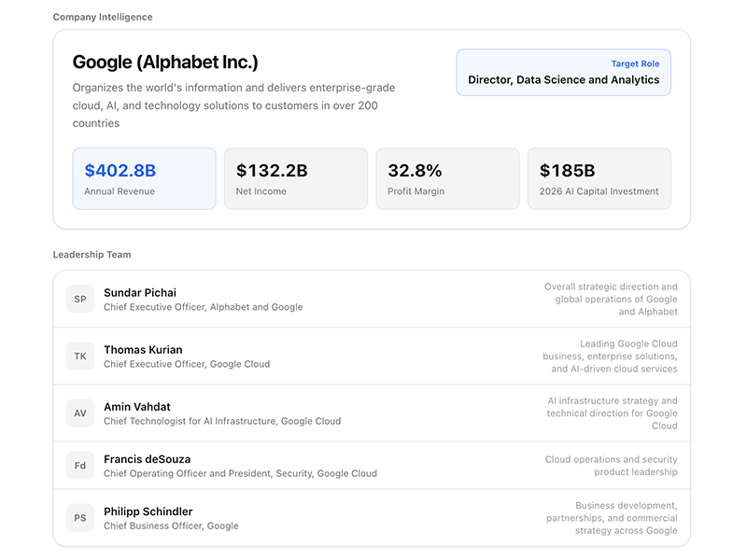
Task: Select the $132.2B Net Income card
Action: (x=296, y=178)
